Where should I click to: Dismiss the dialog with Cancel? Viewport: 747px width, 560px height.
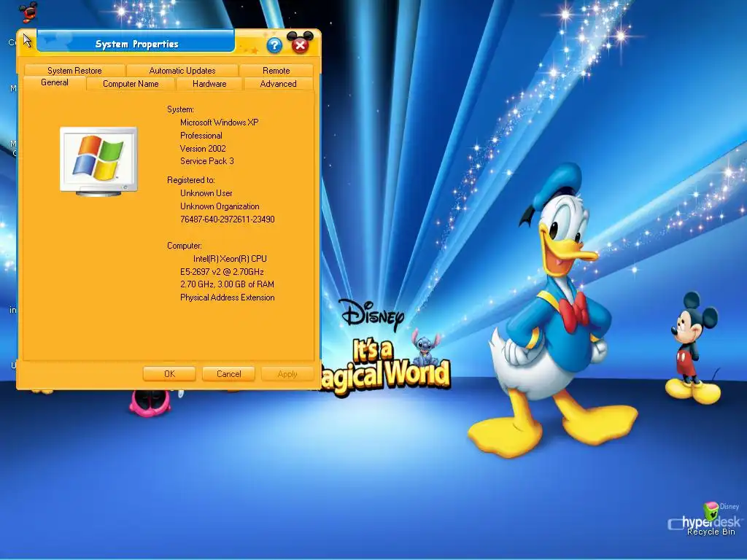tap(228, 374)
